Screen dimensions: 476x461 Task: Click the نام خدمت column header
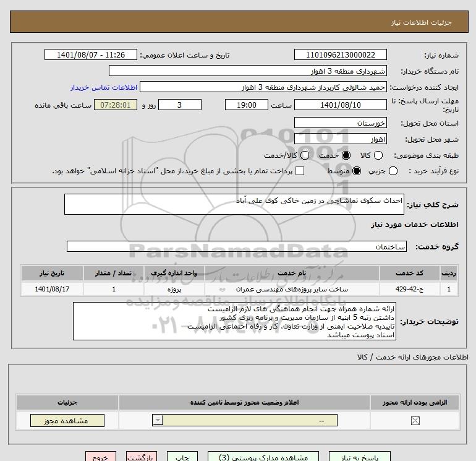pyautogui.click(x=292, y=273)
